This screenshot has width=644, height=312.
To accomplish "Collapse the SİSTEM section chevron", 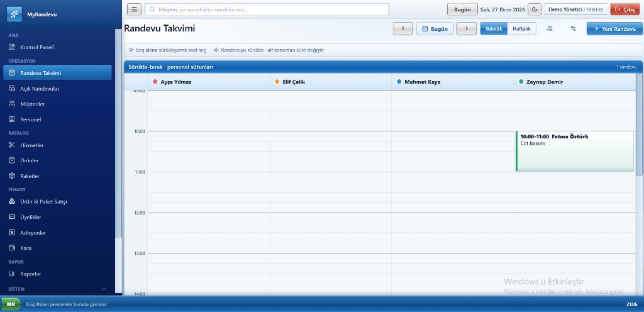I will [x=104, y=289].
